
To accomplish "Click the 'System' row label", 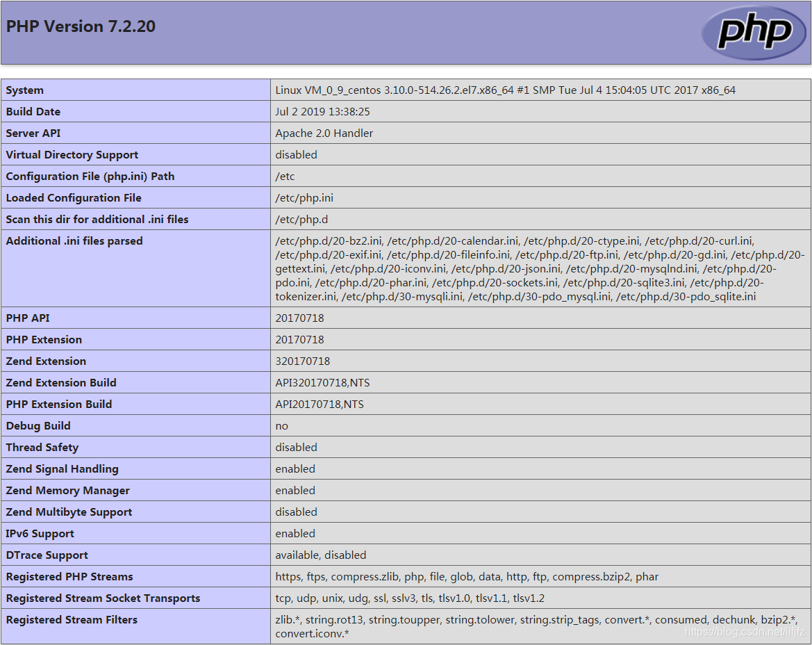I will [25, 90].
